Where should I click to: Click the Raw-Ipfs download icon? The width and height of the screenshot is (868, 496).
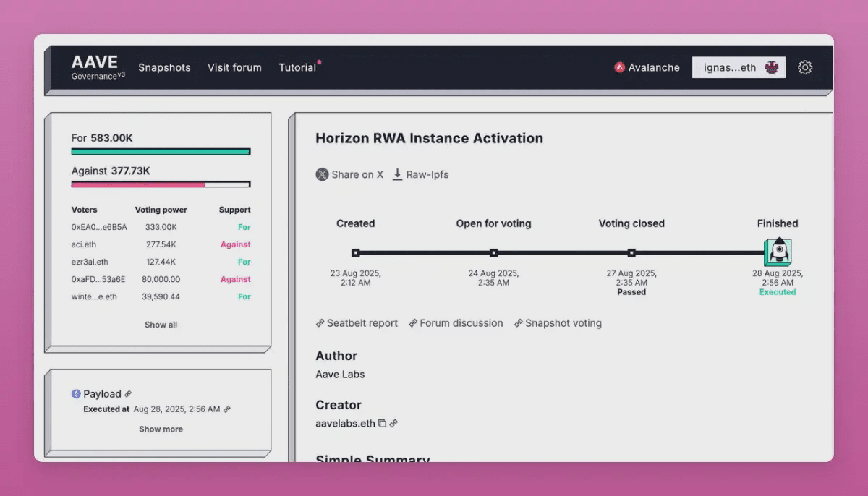point(397,174)
